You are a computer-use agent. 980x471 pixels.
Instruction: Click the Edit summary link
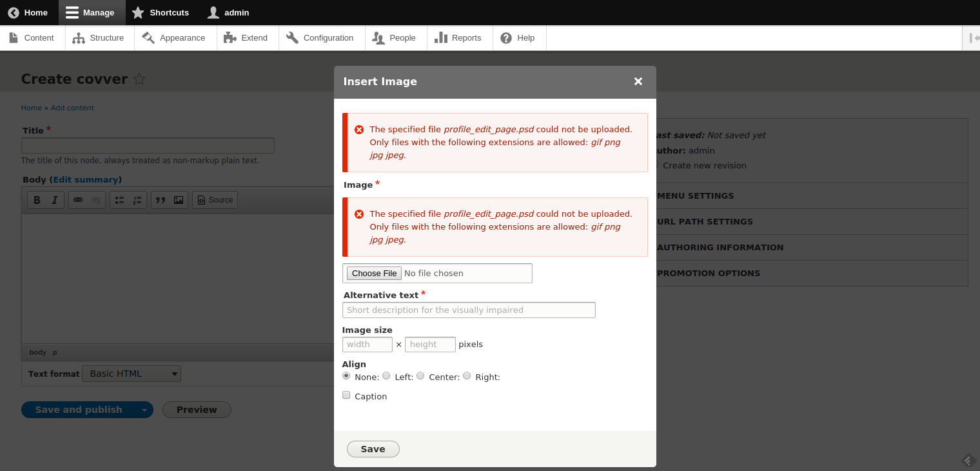point(86,179)
